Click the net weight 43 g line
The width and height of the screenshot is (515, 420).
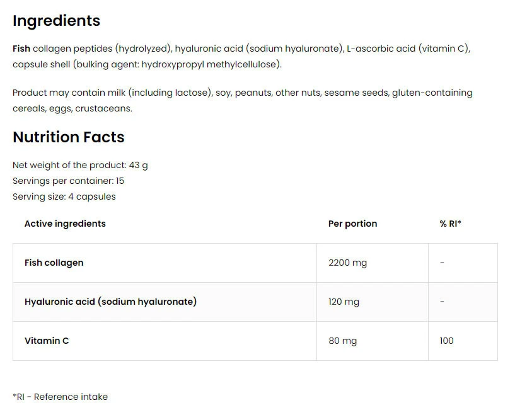pos(80,165)
